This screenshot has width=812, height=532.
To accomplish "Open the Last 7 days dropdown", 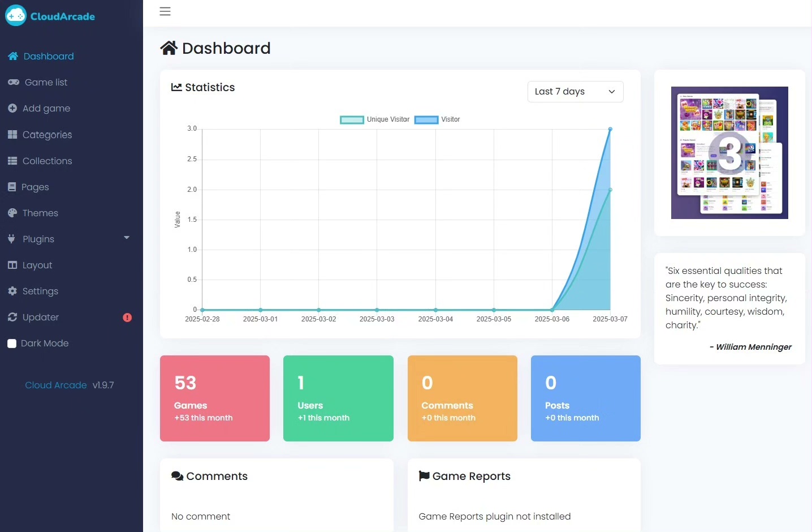I will pyautogui.click(x=575, y=92).
